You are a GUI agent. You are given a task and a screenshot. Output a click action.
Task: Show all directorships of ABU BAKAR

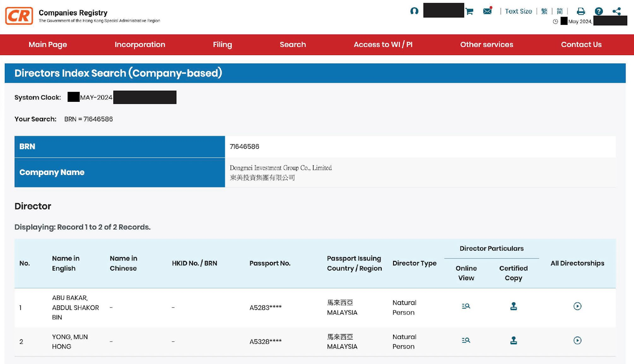coord(577,306)
